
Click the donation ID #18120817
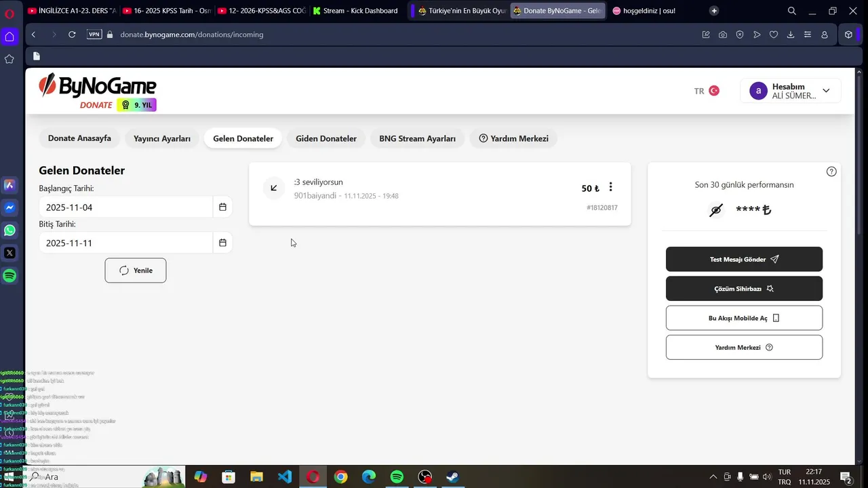coord(602,207)
